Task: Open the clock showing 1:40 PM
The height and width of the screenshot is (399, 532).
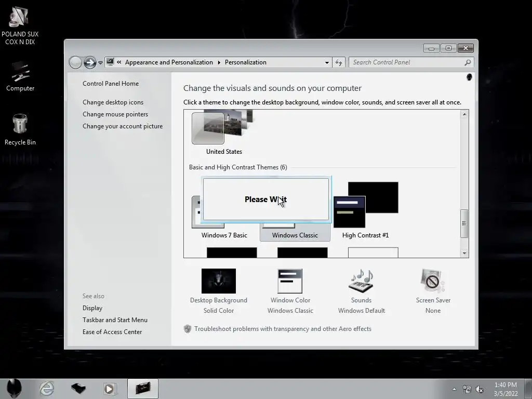Action: [506, 389]
